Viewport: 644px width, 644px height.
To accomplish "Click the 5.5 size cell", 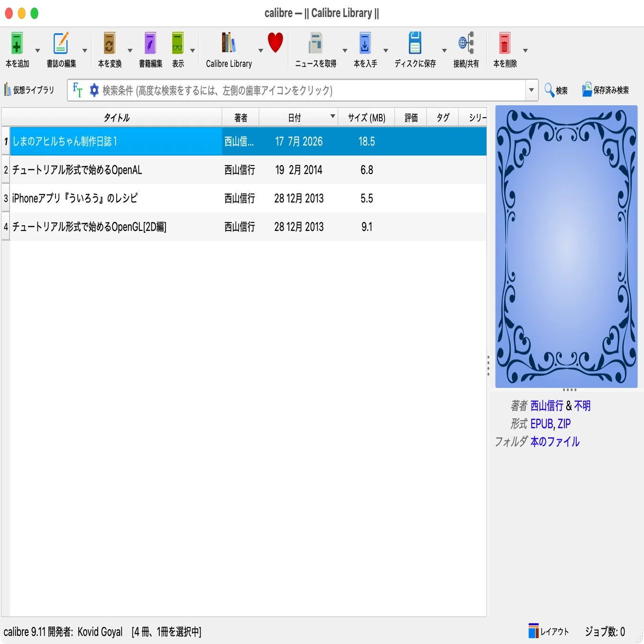I will (x=366, y=198).
